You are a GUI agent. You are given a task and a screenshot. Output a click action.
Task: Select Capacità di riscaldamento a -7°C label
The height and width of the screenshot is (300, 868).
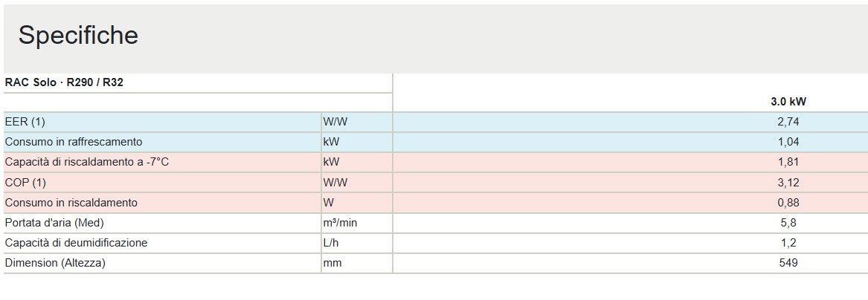86,163
